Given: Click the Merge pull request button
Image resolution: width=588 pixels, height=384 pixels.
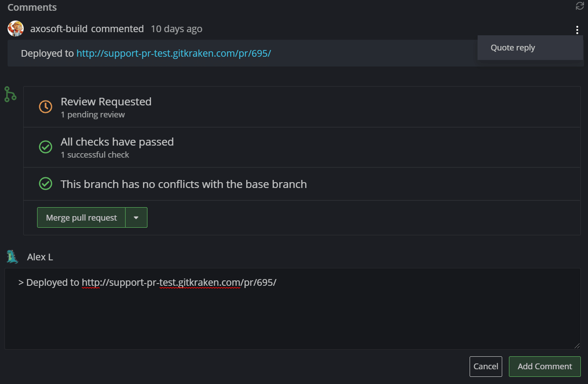Looking at the screenshot, I should point(81,217).
